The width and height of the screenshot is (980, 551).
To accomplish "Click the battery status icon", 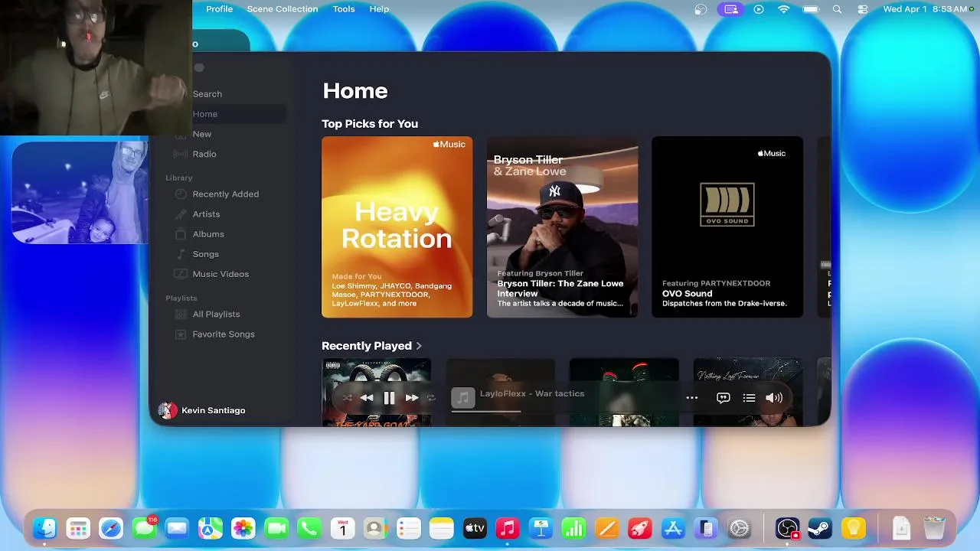I will click(811, 9).
